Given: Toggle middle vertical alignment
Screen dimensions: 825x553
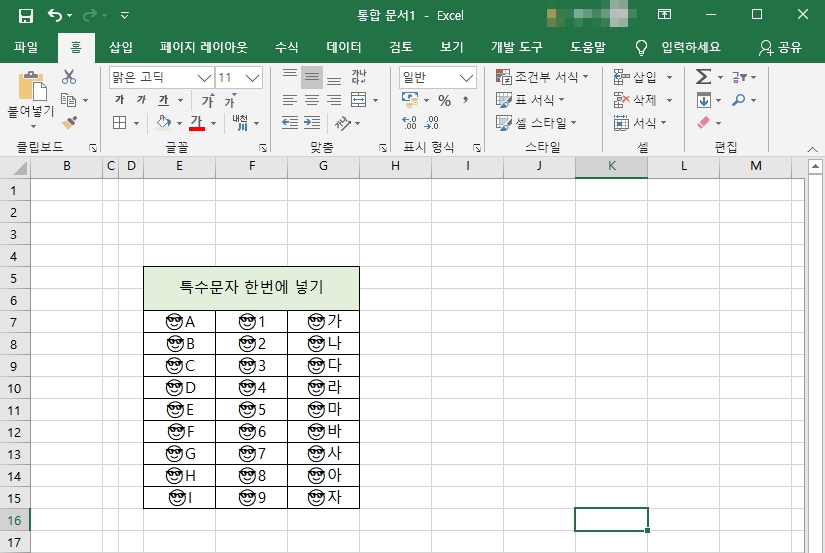Looking at the screenshot, I should tap(311, 77).
